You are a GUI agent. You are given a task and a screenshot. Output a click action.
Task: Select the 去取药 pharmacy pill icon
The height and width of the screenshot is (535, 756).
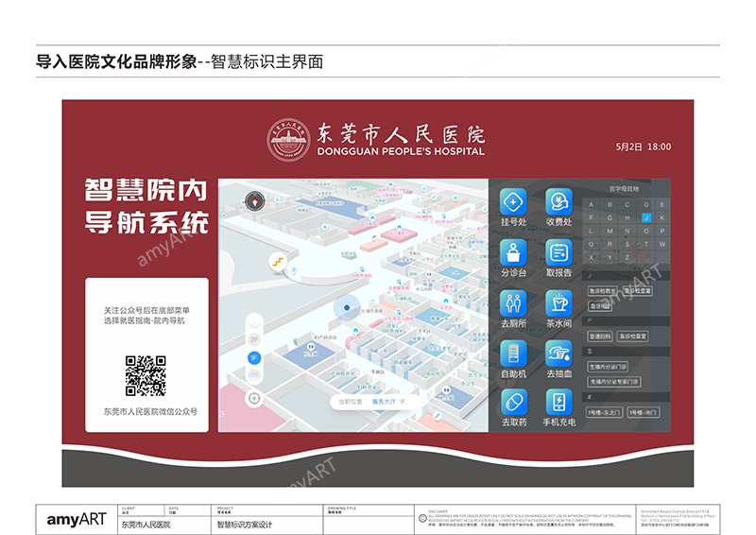[x=513, y=402]
